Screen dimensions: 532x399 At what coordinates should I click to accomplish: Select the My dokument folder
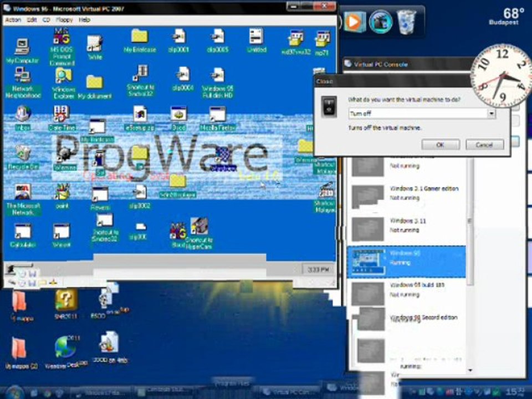coord(95,88)
